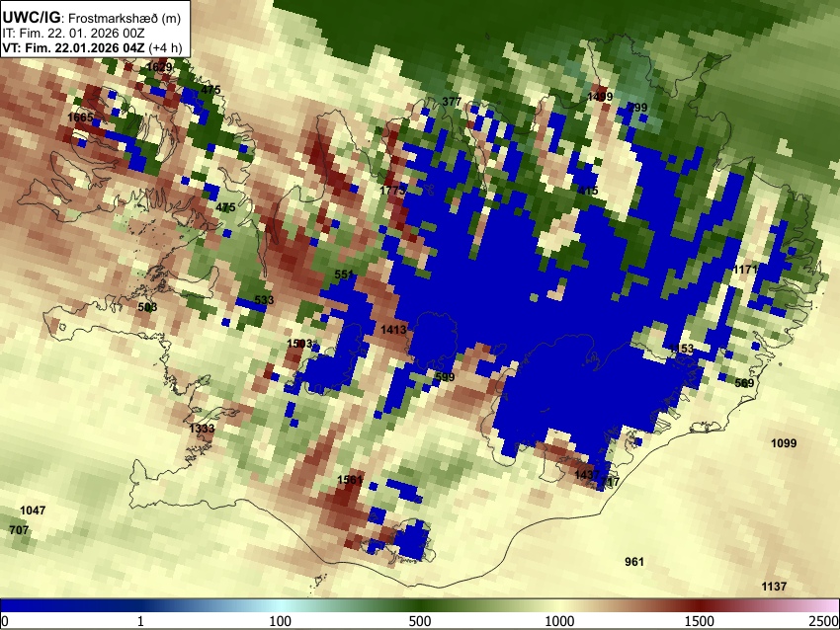
Task: Click the 1665 map value label
Action: click(80, 118)
